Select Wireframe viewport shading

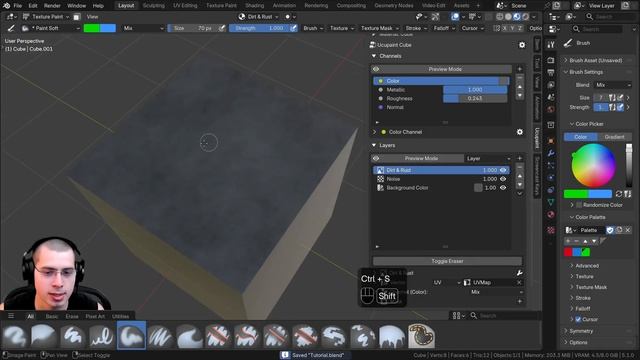point(500,17)
